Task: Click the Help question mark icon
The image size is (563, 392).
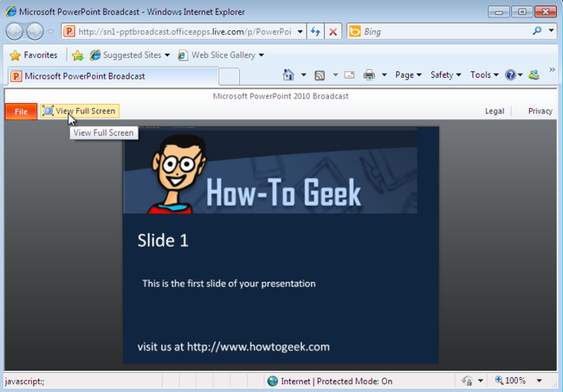Action: tap(510, 75)
